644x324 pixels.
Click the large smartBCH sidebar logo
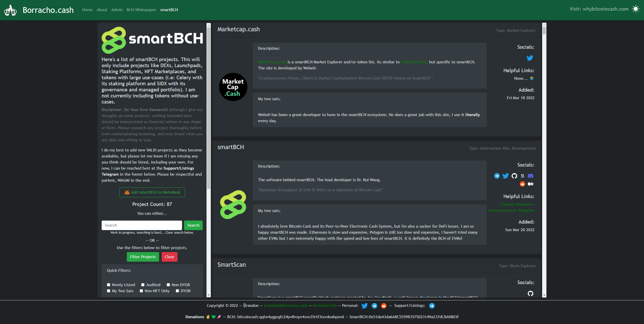(152, 40)
